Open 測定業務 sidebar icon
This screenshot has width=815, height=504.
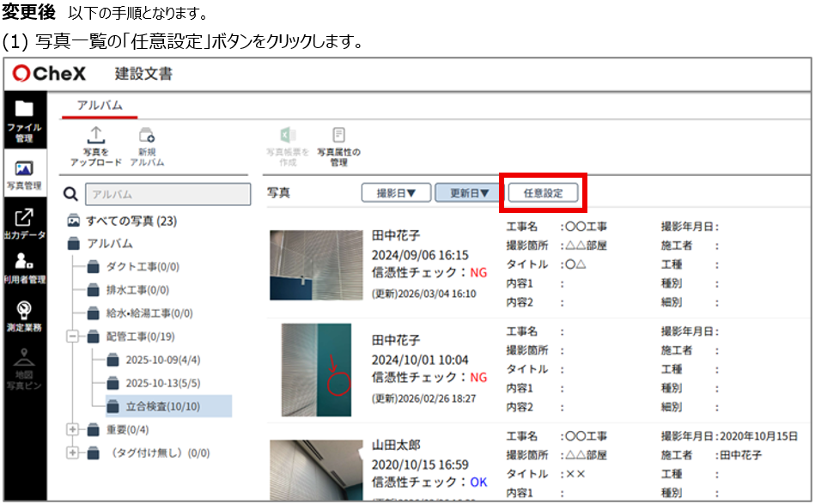click(24, 315)
